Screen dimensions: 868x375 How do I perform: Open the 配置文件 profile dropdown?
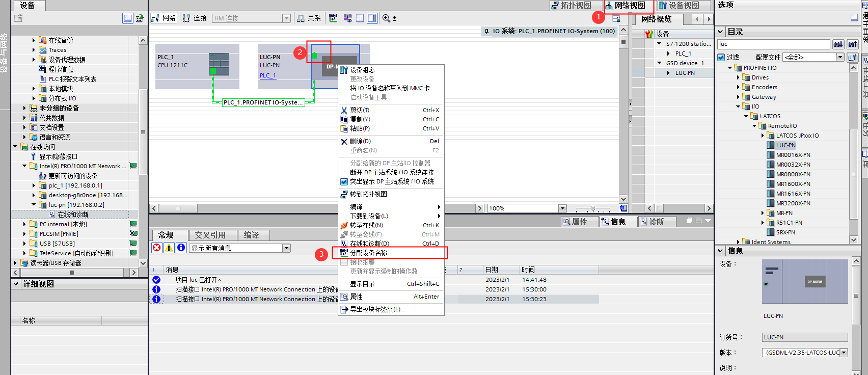click(840, 57)
